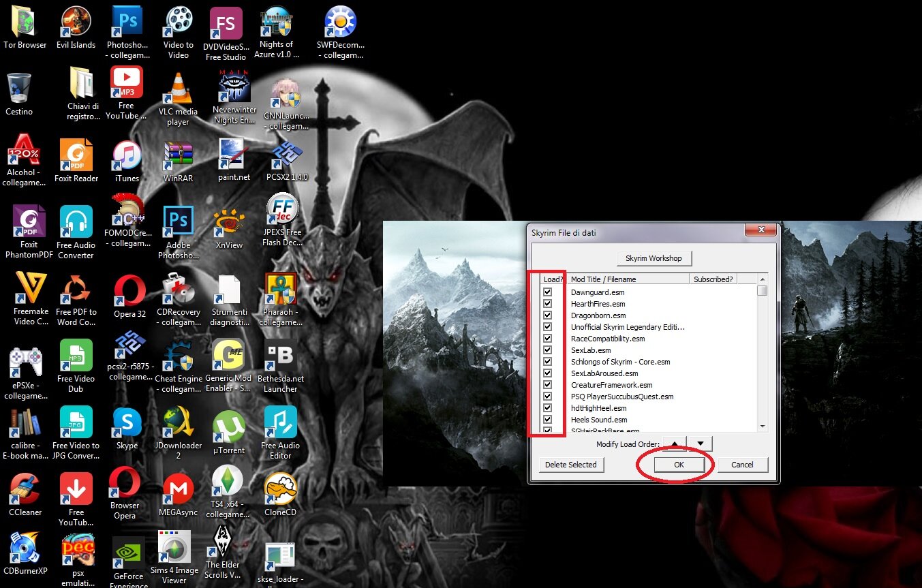This screenshot has width=922, height=588.
Task: Sort by Mod Title / Filename header
Action: pyautogui.click(x=628, y=279)
